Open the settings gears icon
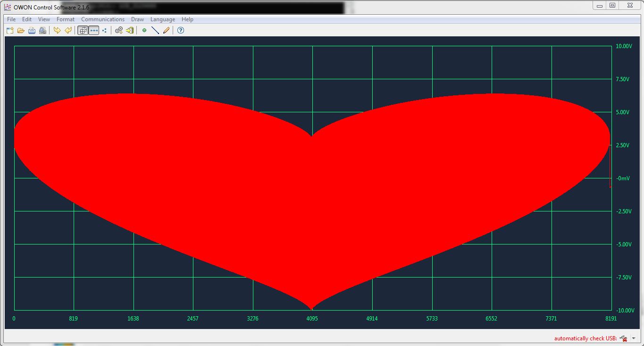The image size is (644, 346). (x=119, y=30)
